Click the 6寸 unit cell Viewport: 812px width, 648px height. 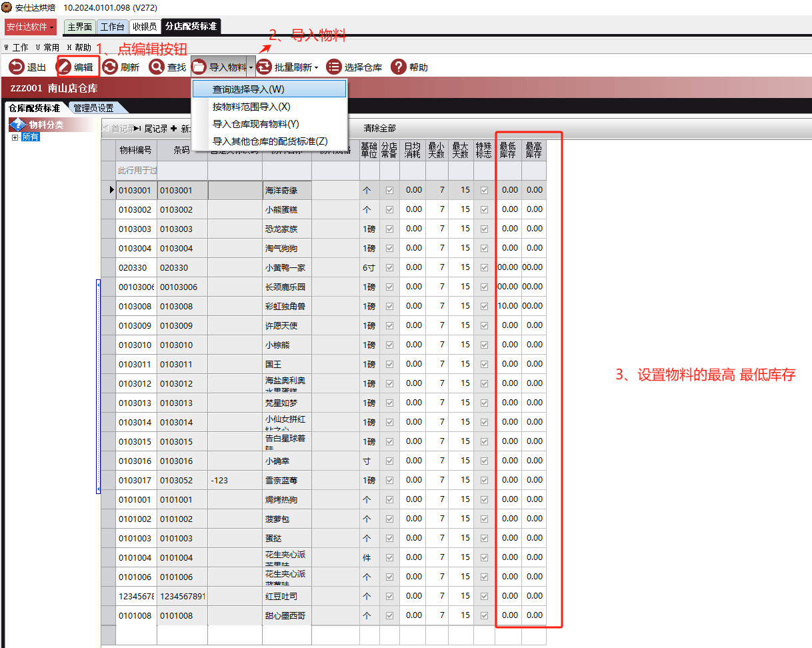(x=369, y=267)
